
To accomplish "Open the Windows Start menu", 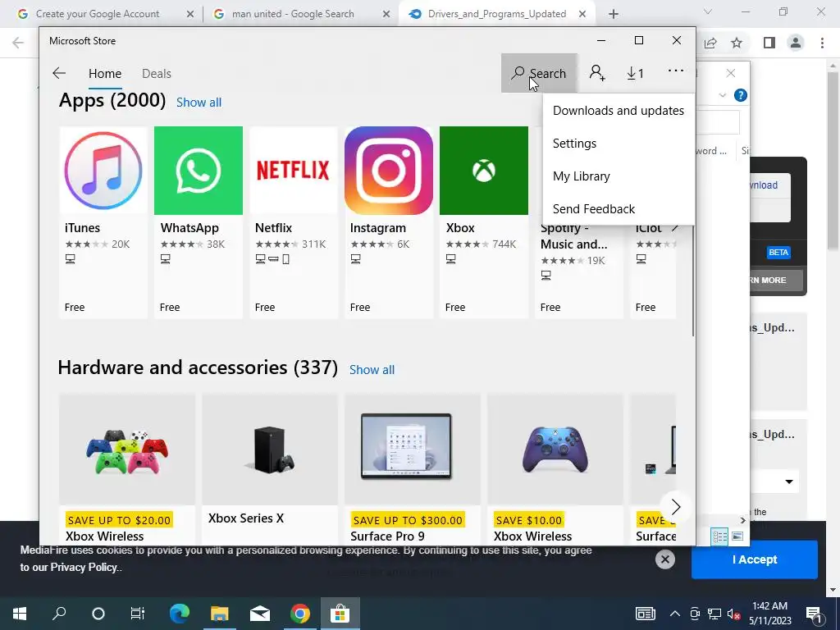I will (20, 614).
